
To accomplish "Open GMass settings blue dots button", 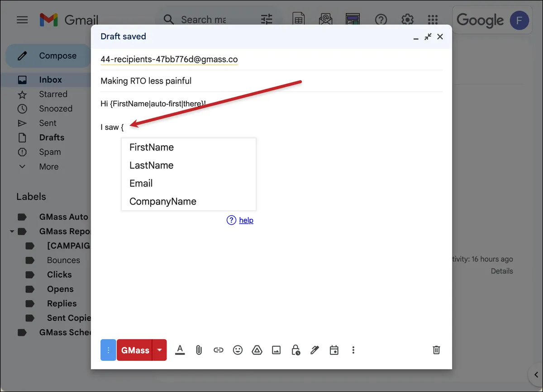I will 108,350.
